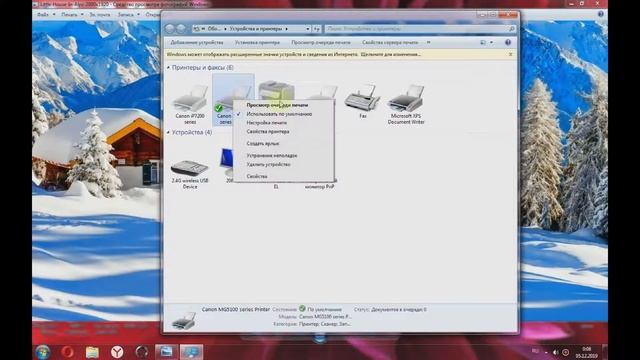The height and width of the screenshot is (360, 640).
Task: Open File Explorer folder from taskbar
Action: (x=92, y=351)
